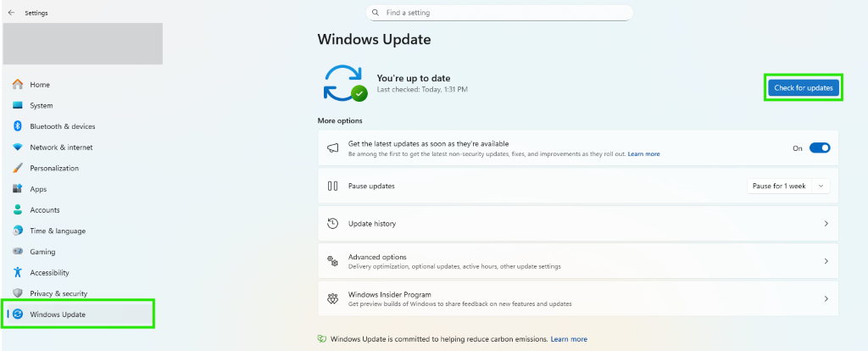Click the Windows Update sync icon in sidebar
The image size is (868, 351).
click(18, 315)
